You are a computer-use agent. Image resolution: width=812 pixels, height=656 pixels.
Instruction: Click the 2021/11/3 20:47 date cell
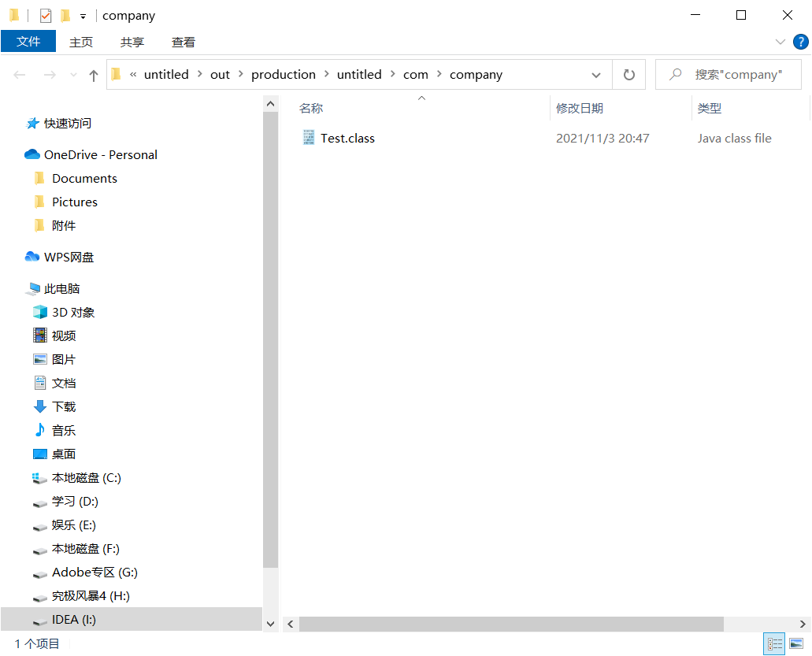pyautogui.click(x=603, y=139)
